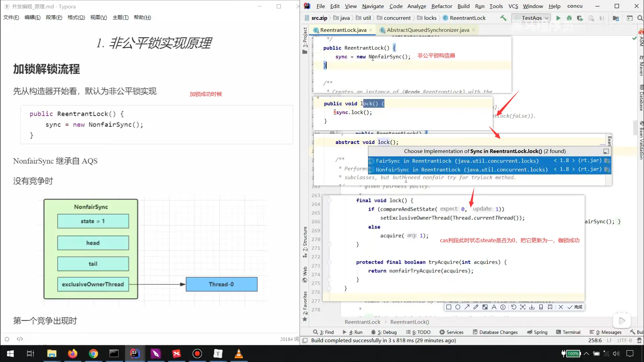Image resolution: width=644 pixels, height=362 pixels.
Task: Open the File menu in IntelliJ
Action: (x=321, y=6)
